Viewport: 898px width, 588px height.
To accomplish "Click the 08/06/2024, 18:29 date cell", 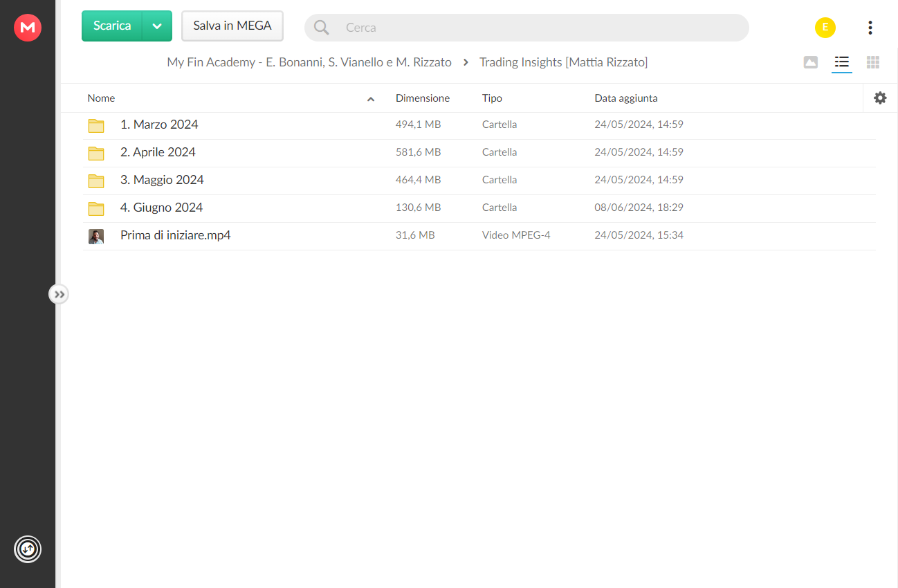I will pos(639,208).
